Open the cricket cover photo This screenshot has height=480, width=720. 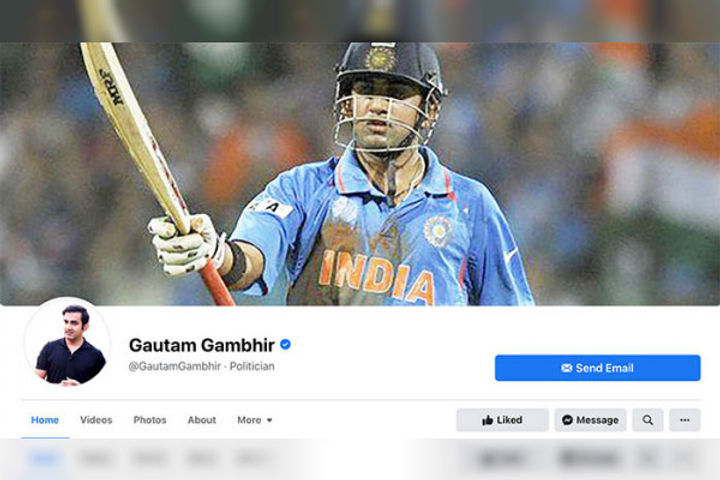click(x=360, y=174)
